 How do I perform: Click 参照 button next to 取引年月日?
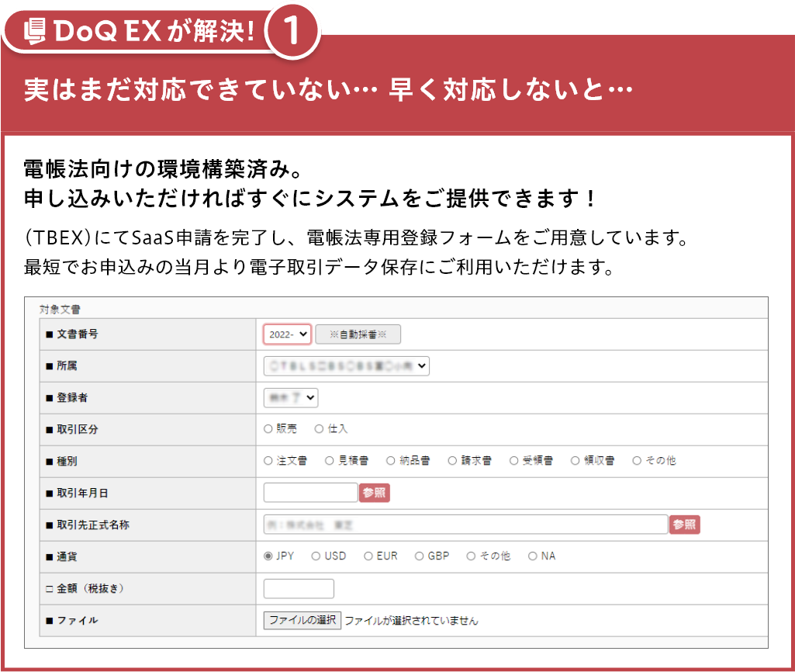(374, 493)
